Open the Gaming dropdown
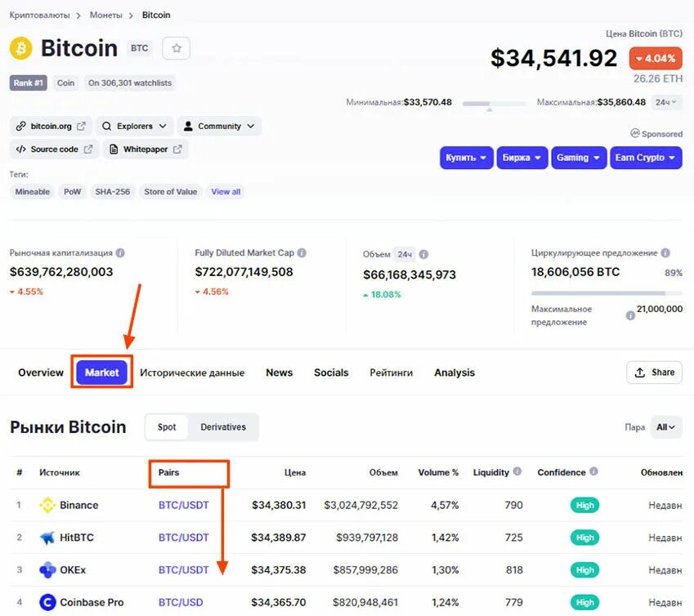The height and width of the screenshot is (616, 694). [x=579, y=158]
